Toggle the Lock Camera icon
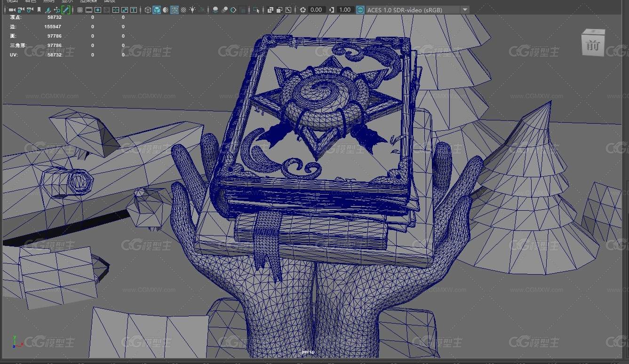The image size is (629, 364). point(21,10)
